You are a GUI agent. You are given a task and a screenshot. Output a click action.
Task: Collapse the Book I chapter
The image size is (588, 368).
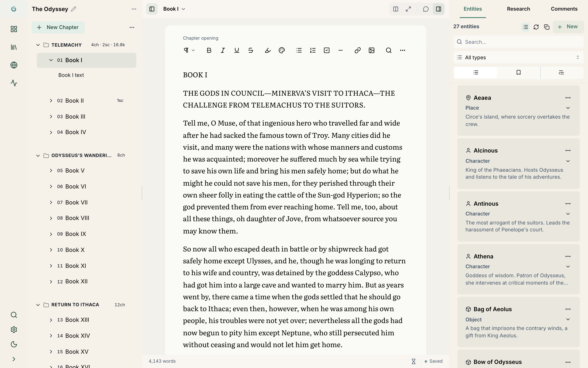(51, 60)
